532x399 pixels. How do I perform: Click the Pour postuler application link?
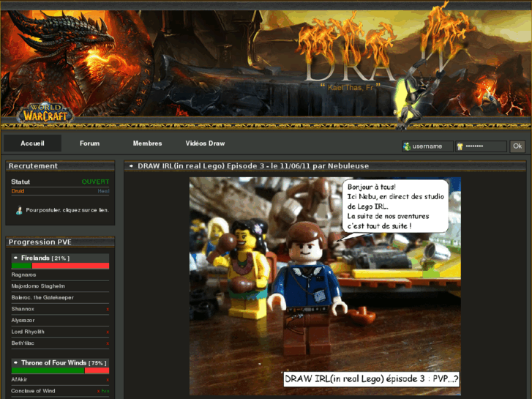click(67, 210)
